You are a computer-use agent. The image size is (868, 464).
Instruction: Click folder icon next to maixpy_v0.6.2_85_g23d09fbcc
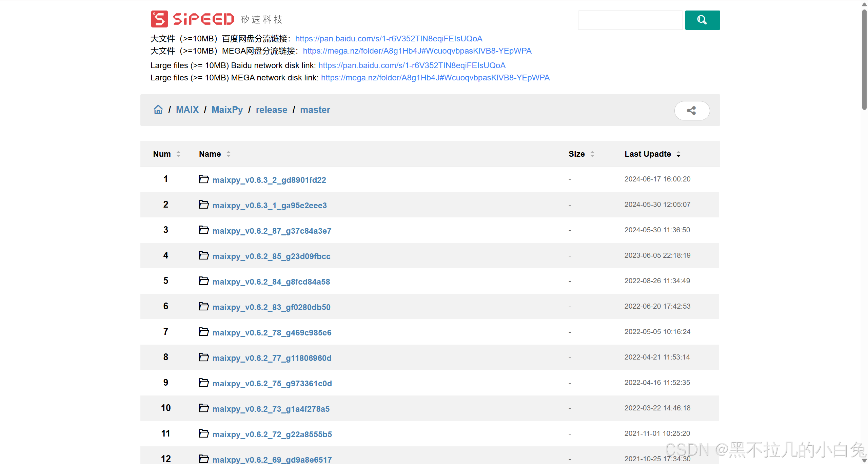tap(204, 255)
